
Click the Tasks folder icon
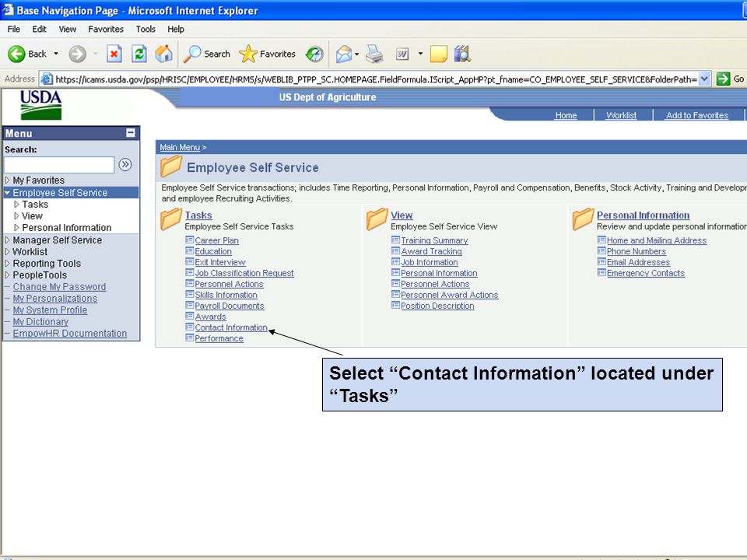click(x=171, y=219)
